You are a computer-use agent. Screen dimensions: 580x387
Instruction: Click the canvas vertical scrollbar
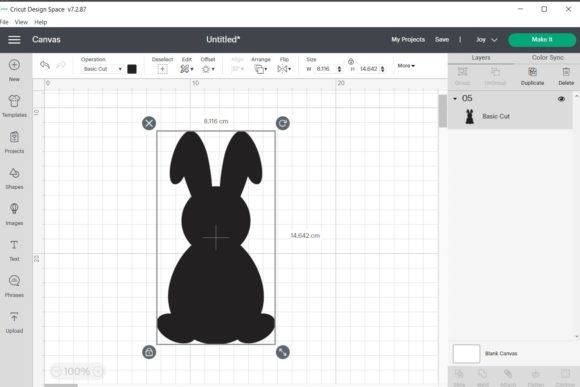tap(442, 111)
